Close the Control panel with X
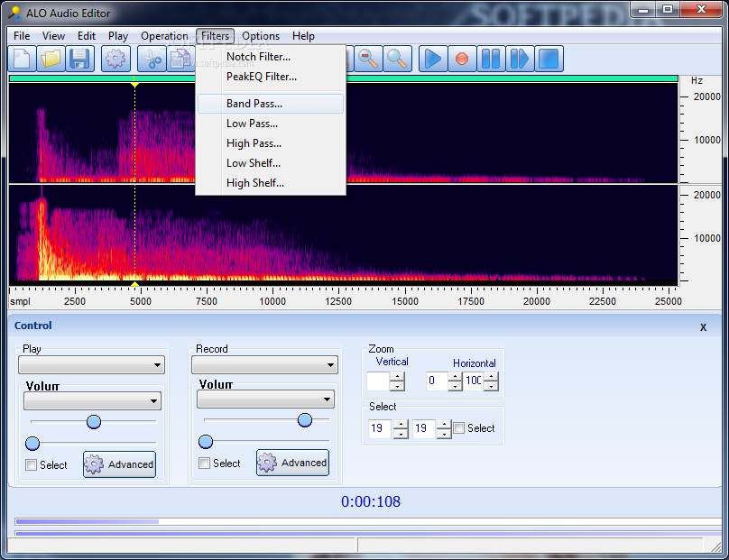This screenshot has width=729, height=560. click(x=703, y=327)
